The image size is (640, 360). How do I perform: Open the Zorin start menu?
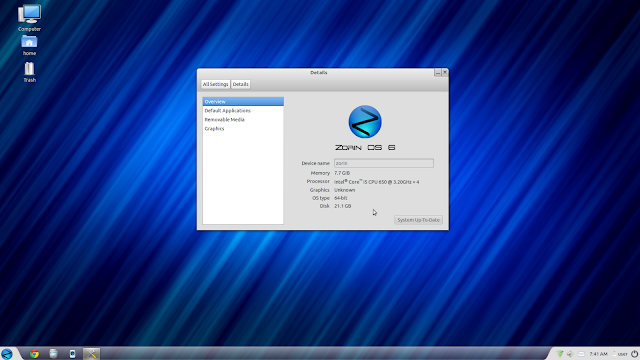(x=7, y=353)
